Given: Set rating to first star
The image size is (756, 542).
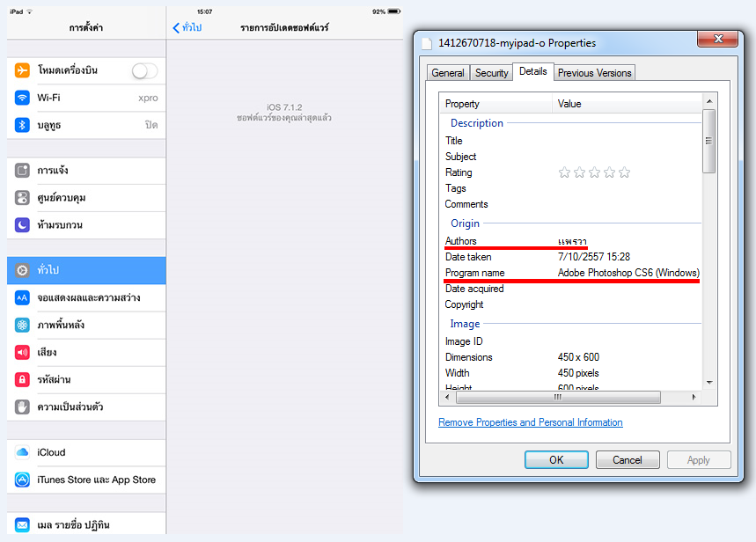Looking at the screenshot, I should tap(565, 172).
